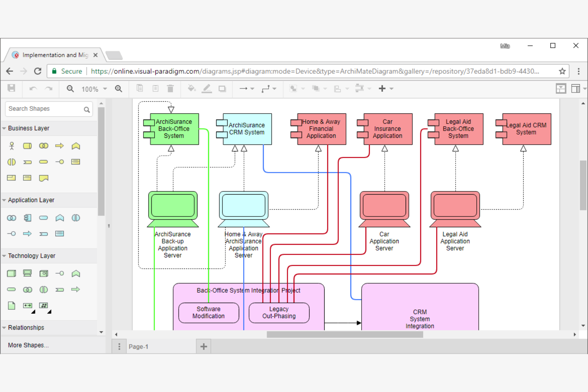Toggle the format panel icon at right
588x392 pixels.
576,89
